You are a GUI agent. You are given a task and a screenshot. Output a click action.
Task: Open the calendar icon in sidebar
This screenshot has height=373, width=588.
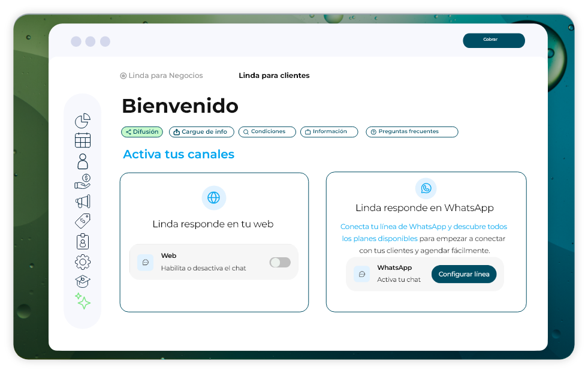[x=83, y=140]
